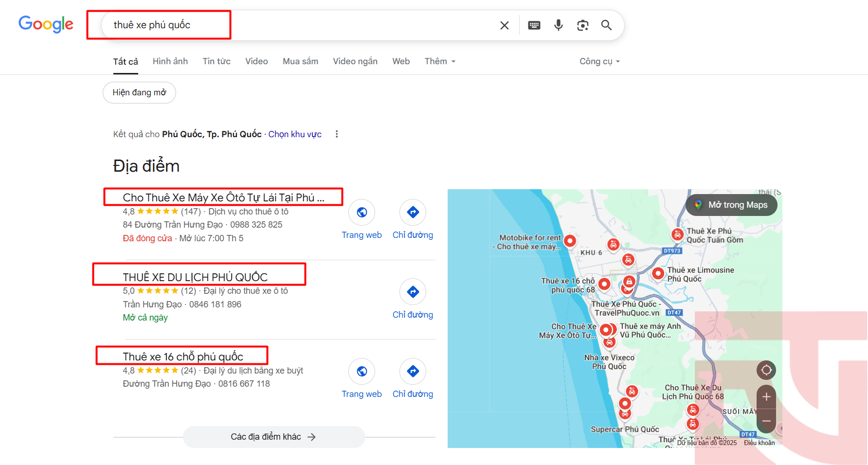The height and width of the screenshot is (465, 868).
Task: Click the map's my-location target icon
Action: [x=766, y=370]
